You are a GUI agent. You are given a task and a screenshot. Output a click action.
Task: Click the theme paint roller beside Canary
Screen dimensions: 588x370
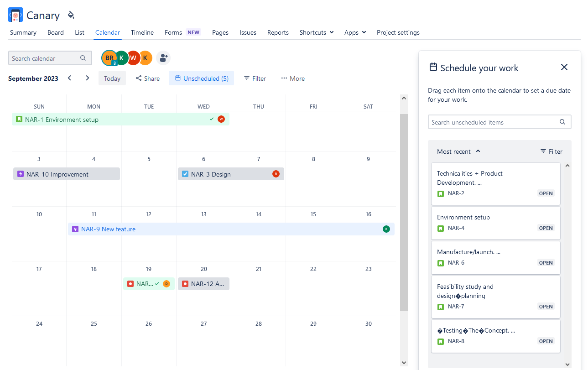pyautogui.click(x=71, y=15)
